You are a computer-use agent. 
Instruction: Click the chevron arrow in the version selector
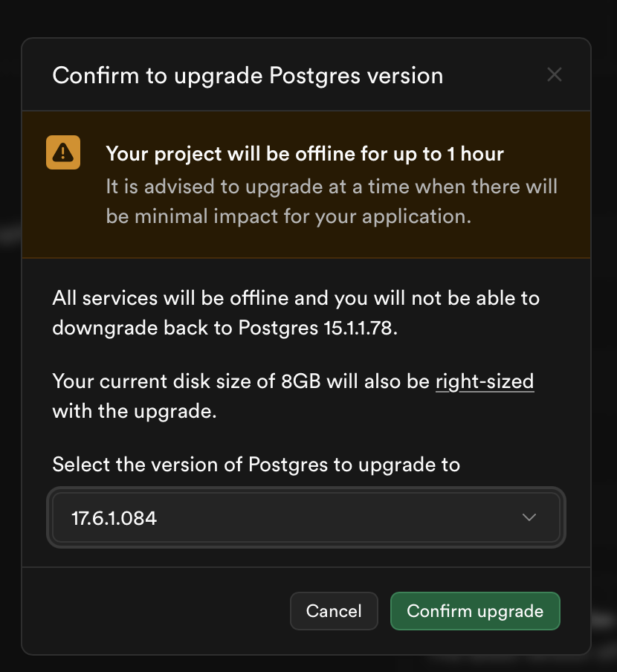tap(529, 517)
